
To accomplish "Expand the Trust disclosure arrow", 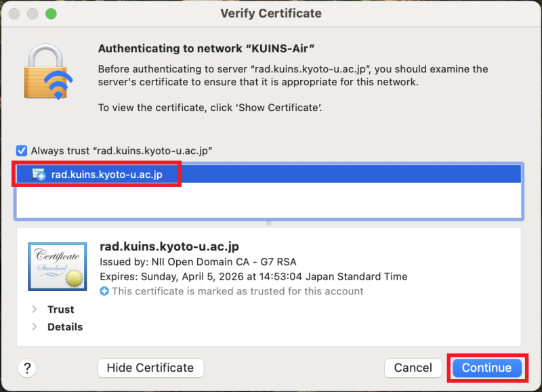I will point(35,309).
